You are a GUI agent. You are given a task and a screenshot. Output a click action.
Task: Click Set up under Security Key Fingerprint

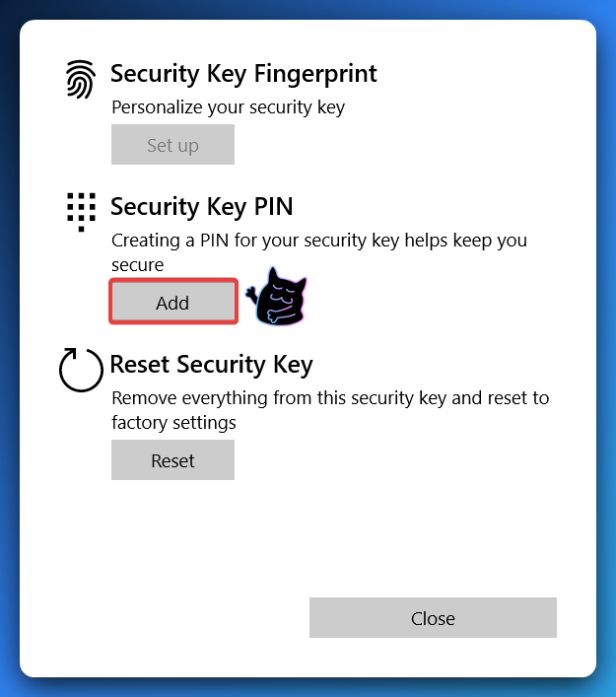click(172, 145)
